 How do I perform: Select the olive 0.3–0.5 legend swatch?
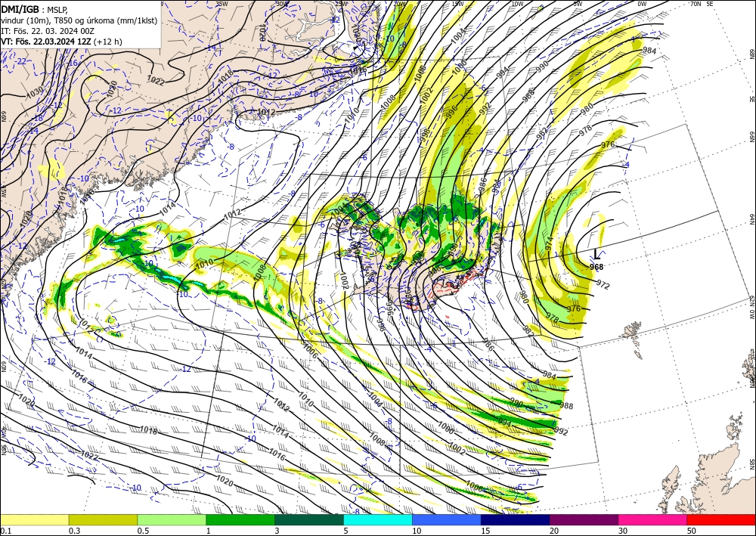(x=103, y=519)
